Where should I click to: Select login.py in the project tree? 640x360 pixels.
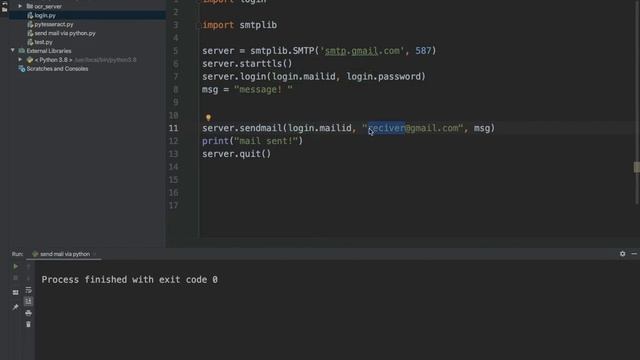tap(45, 16)
